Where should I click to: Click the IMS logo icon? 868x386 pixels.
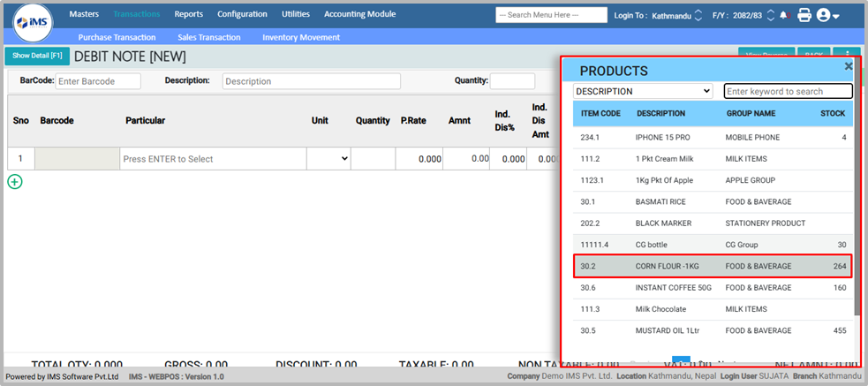click(x=33, y=22)
